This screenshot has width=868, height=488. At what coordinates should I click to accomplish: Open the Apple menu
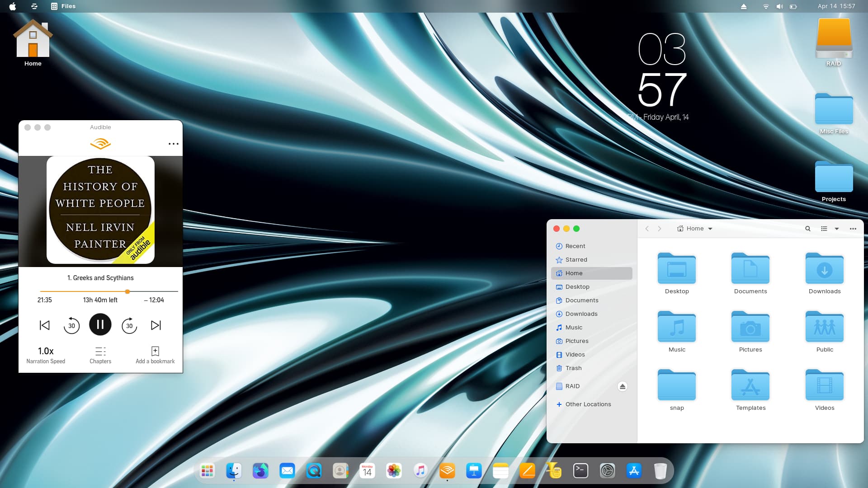13,6
